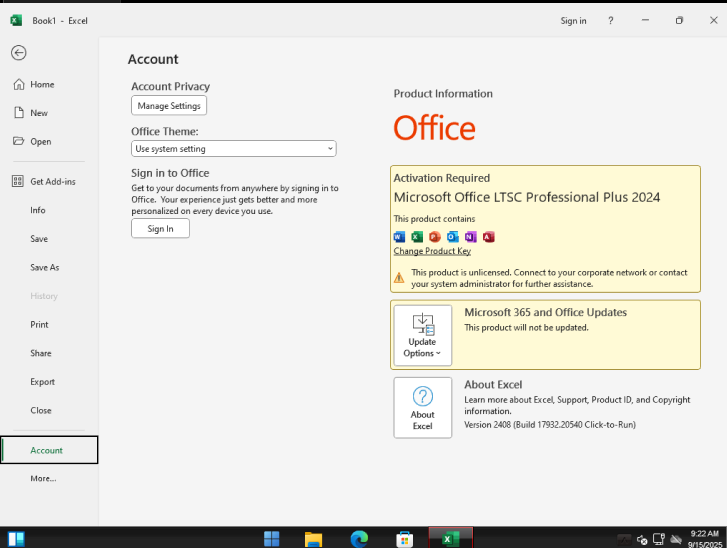Image resolution: width=727 pixels, height=548 pixels.
Task: Open the Export page
Action: (43, 382)
